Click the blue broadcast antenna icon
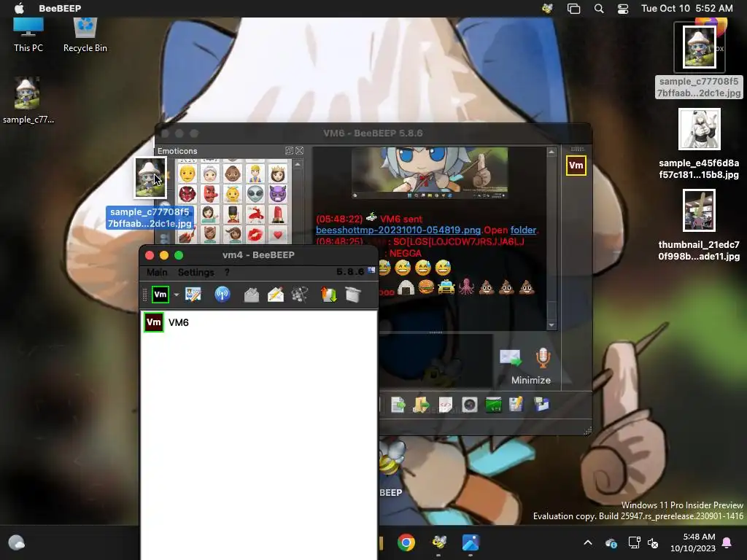Viewport: 747px width, 560px height. tap(222, 295)
